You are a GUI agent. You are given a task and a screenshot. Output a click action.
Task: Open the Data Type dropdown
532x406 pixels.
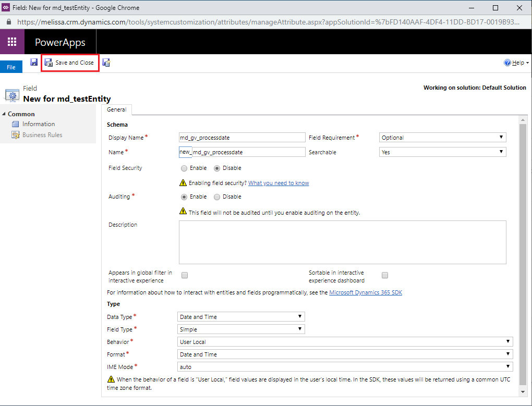241,316
